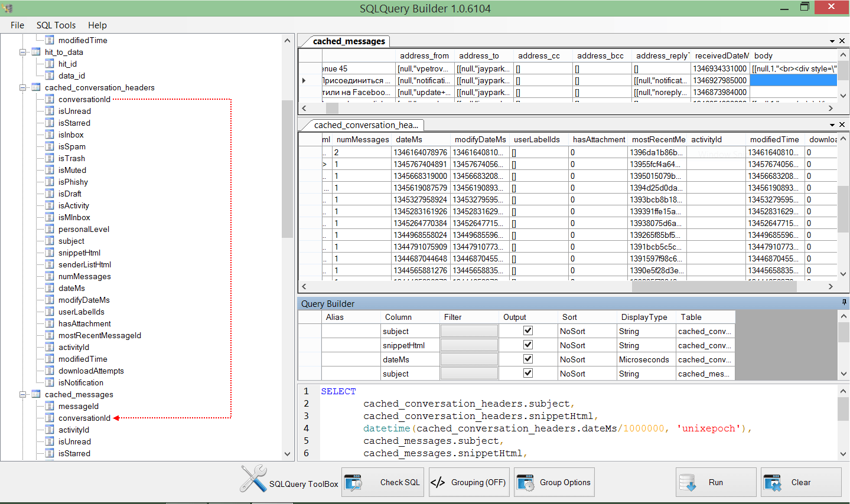Click the Run button label
The width and height of the screenshot is (850, 504).
716,482
